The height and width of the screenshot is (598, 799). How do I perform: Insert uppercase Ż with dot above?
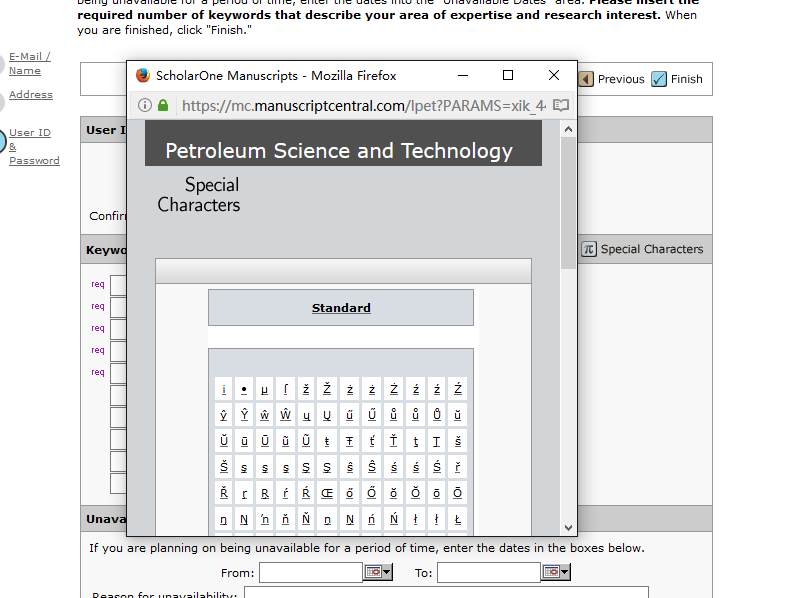click(x=394, y=390)
